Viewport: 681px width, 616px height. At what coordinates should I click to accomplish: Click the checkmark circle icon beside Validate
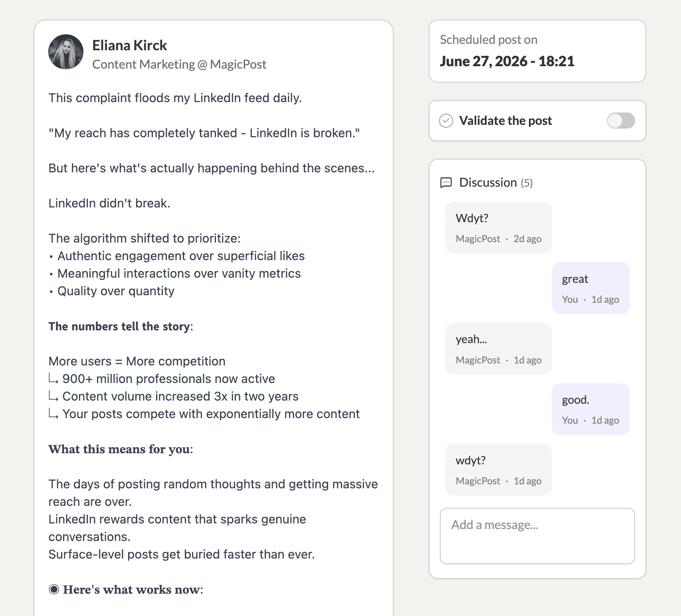tap(446, 120)
